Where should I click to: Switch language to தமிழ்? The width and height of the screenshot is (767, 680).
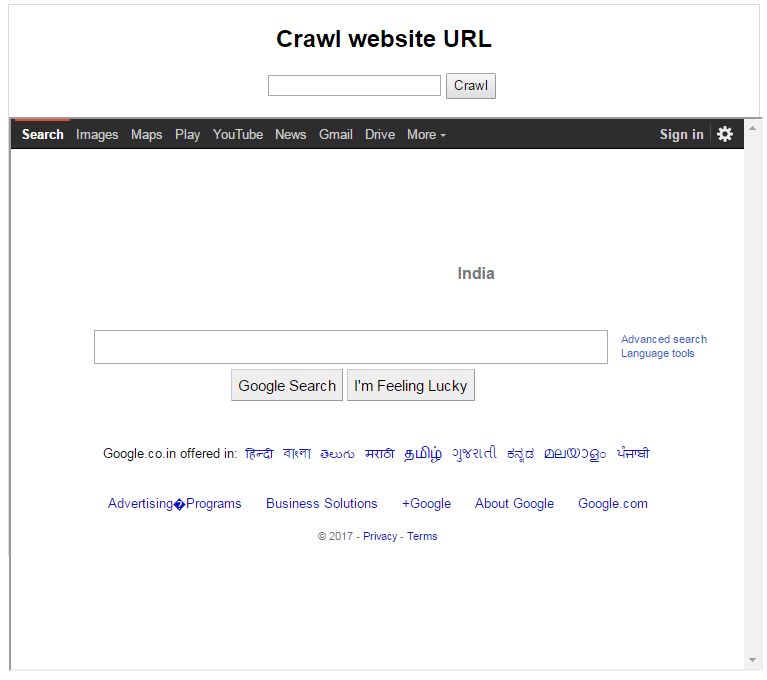coord(423,454)
